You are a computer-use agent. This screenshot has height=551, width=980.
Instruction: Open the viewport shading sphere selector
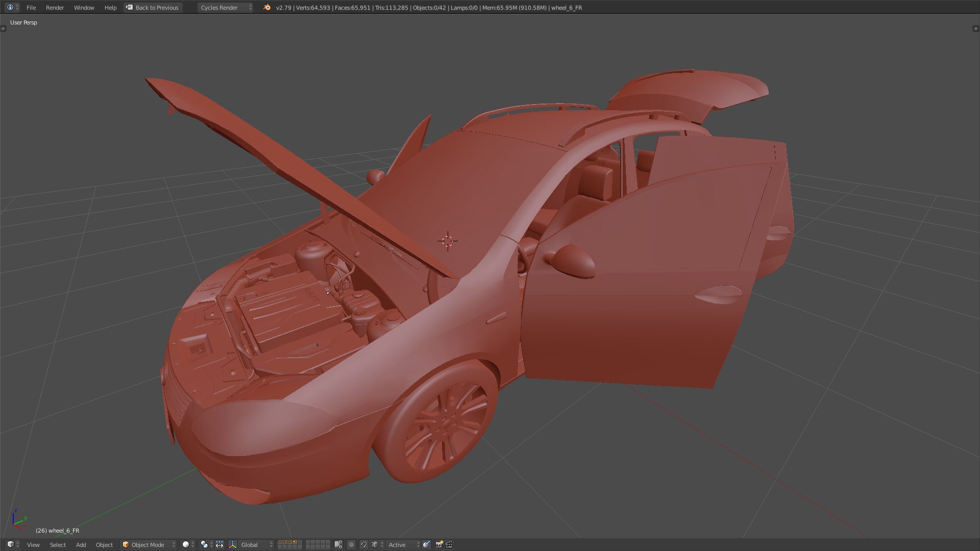point(188,544)
